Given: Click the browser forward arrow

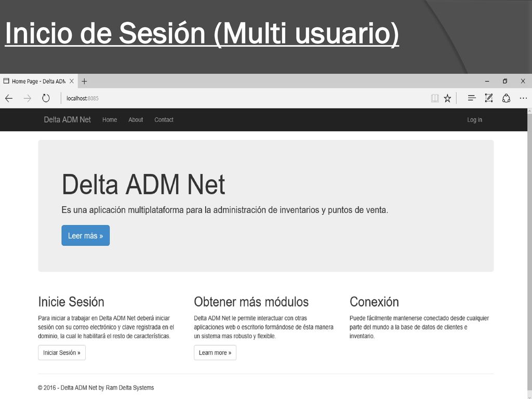Looking at the screenshot, I should [x=28, y=98].
